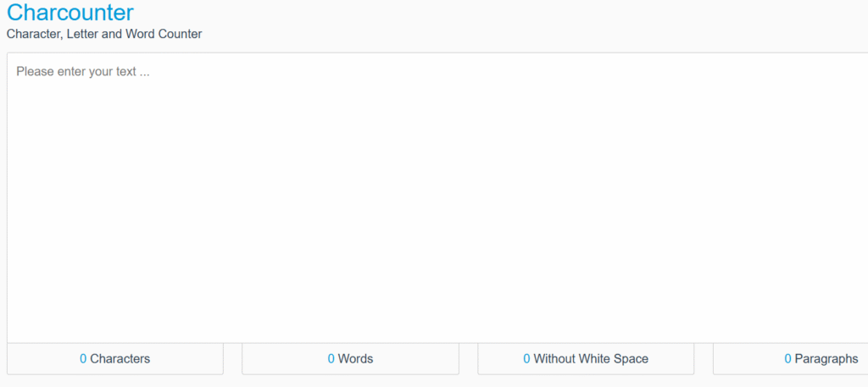Click the 'Characters' label text
Screen dimensions: 868x387
coord(120,359)
